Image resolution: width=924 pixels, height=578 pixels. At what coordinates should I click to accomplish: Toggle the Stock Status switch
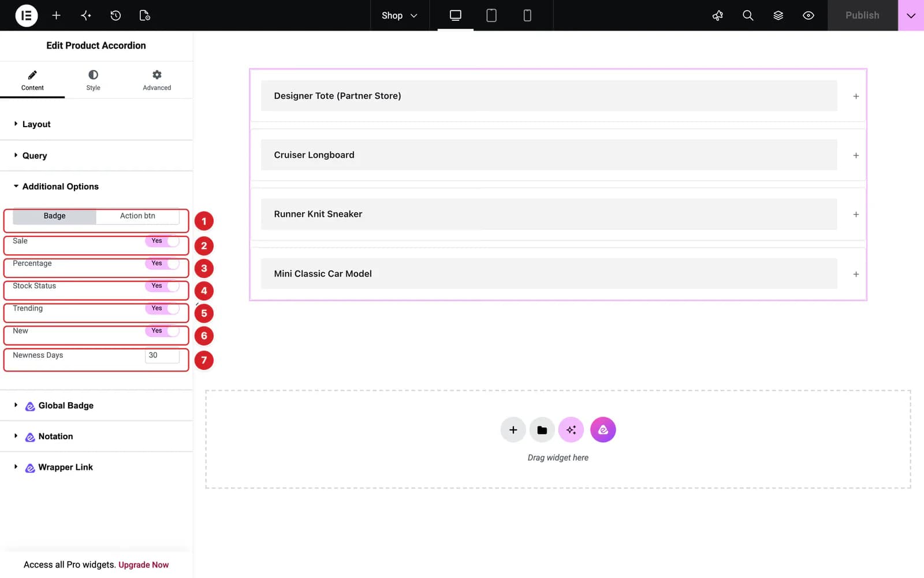pos(162,286)
